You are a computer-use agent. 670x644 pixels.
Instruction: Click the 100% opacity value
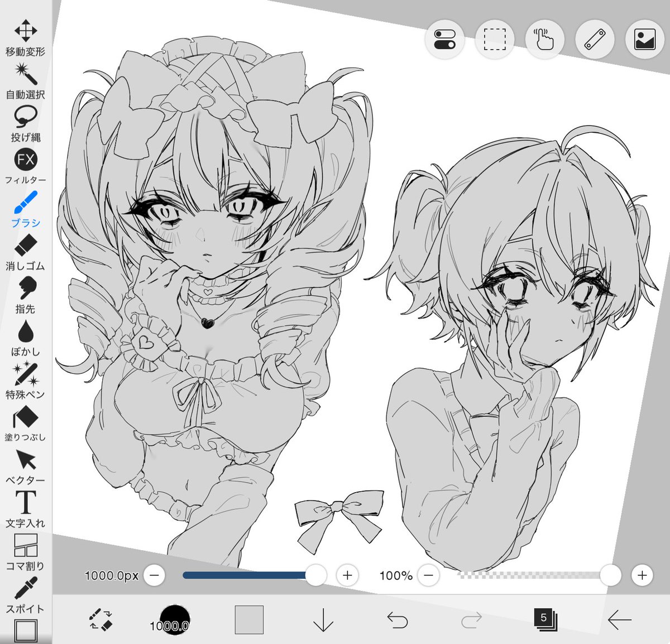point(396,575)
